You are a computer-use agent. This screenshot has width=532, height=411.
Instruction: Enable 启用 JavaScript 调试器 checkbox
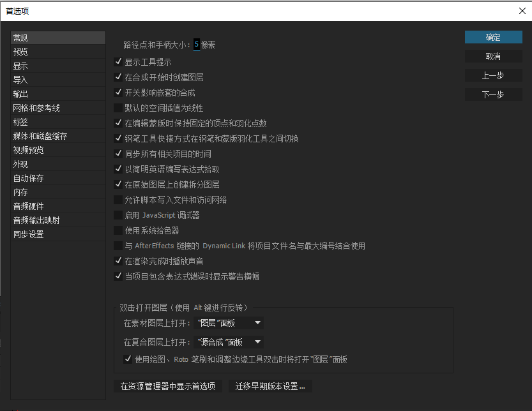pos(118,215)
